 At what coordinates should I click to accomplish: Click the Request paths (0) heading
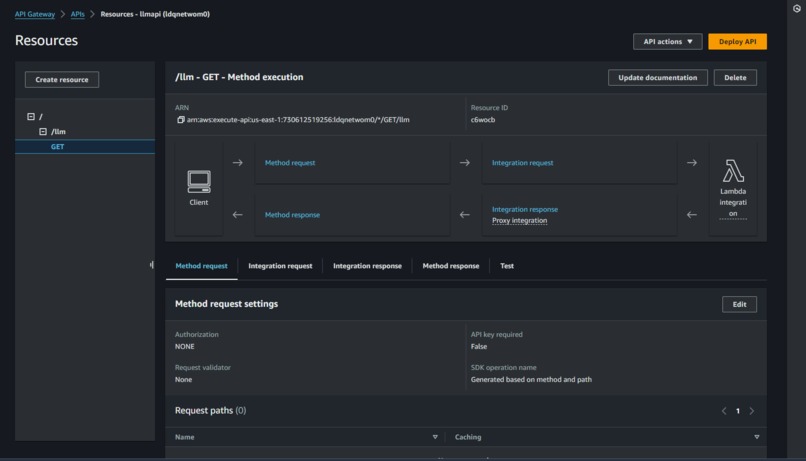click(210, 410)
